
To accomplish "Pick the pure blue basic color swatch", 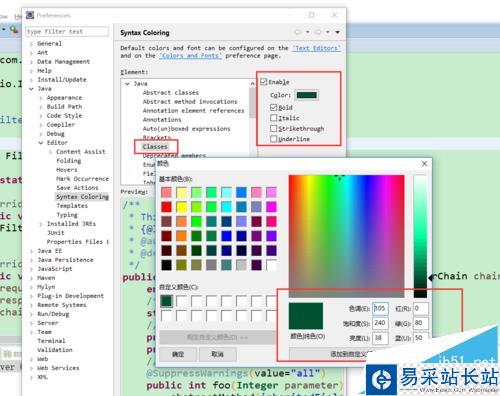I will point(226,236).
